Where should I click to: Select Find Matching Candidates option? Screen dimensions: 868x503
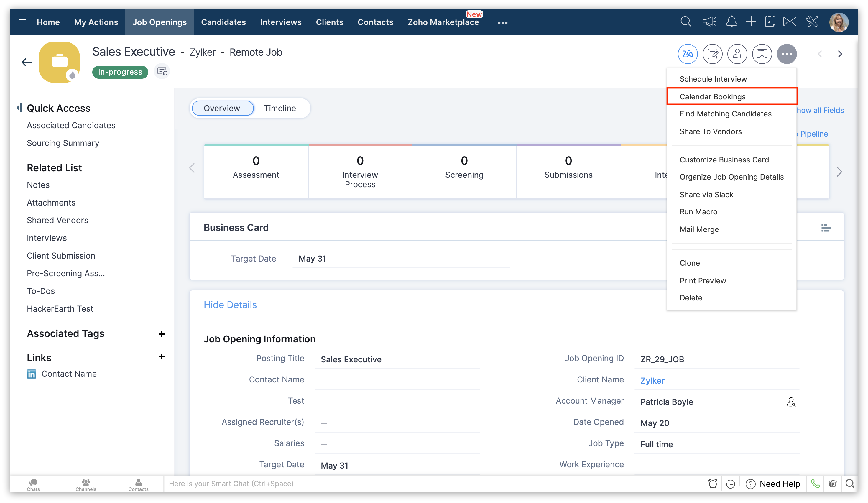(x=732, y=114)
